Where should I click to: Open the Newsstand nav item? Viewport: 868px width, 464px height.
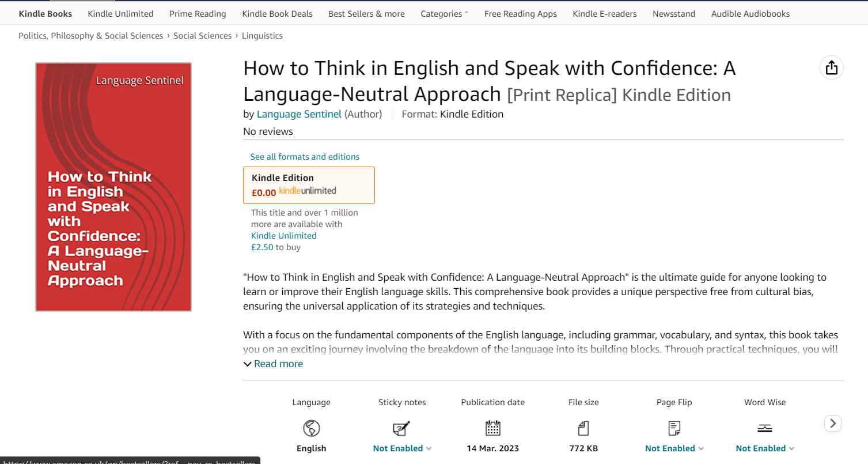[674, 14]
